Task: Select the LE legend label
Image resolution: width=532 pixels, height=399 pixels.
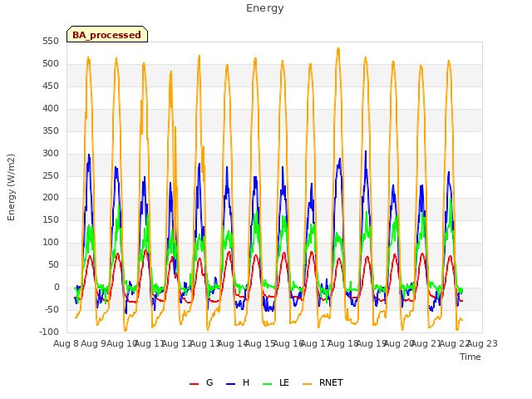Action: tap(284, 382)
